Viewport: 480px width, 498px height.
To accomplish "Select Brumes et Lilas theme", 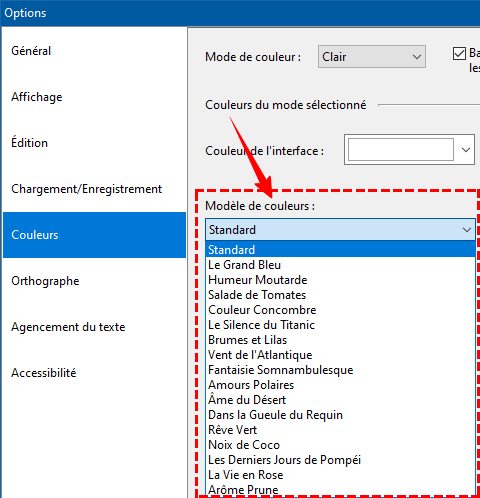I will click(x=340, y=340).
